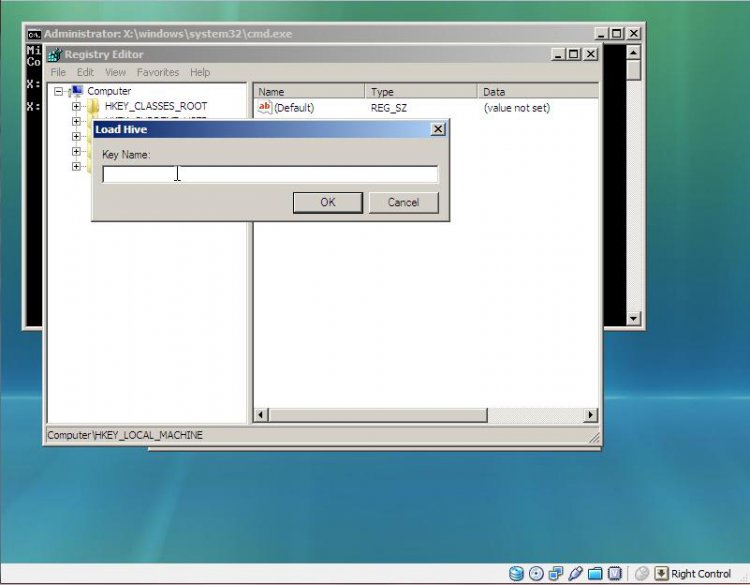Screen dimensions: 750x585
Task: Click left arrow of horizontal scrollbar
Action: click(261, 415)
